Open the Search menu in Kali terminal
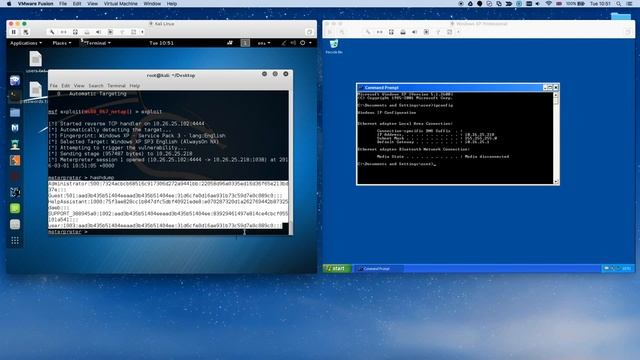Screen dimensions: 640x360 (96, 86)
